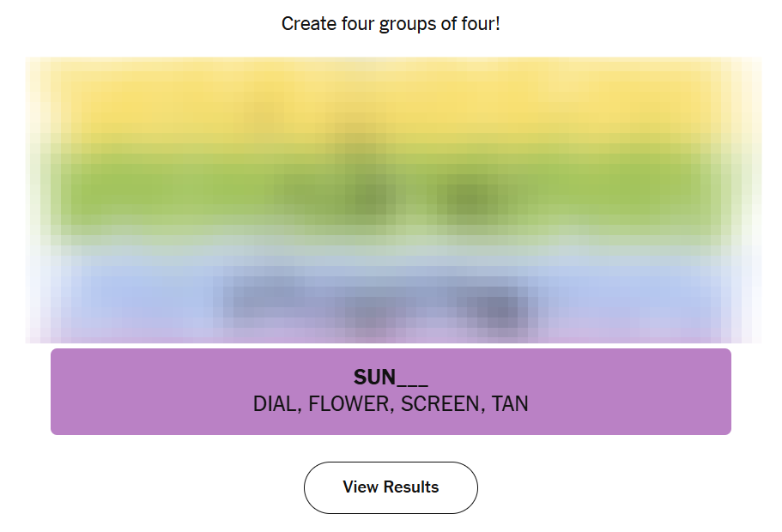Click the word DIAL in purple group
The image size is (782, 532).
point(274,404)
